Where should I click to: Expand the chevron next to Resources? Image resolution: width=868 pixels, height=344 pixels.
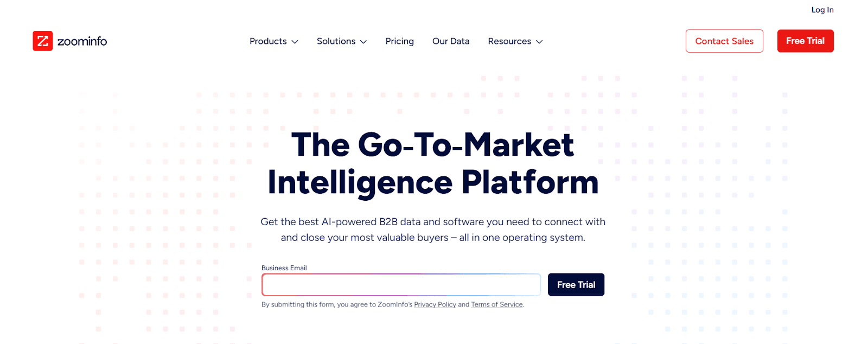point(540,42)
